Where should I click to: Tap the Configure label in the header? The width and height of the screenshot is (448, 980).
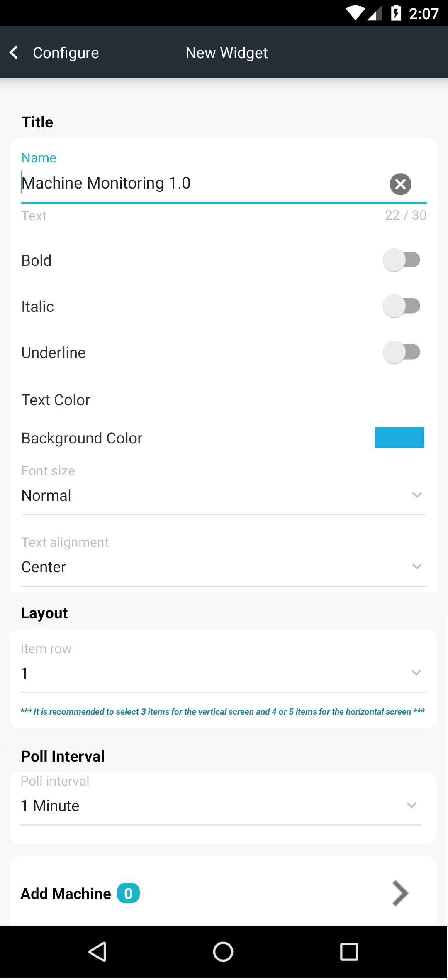66,53
